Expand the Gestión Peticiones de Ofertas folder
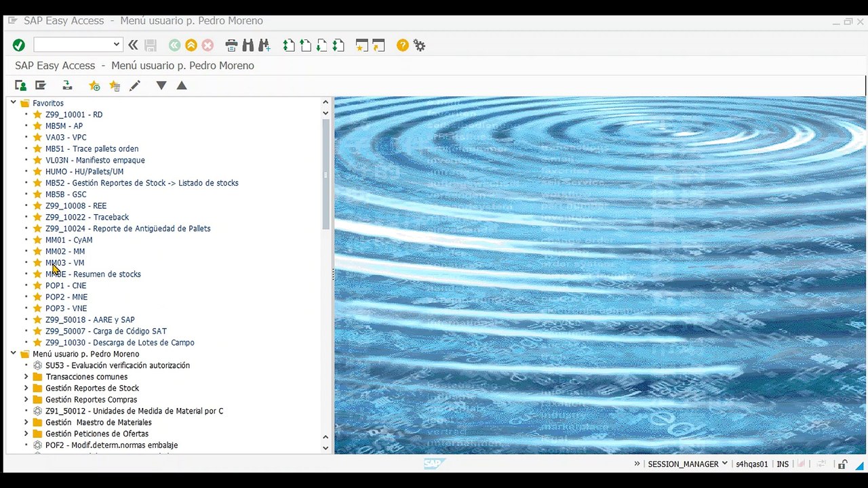 coord(26,434)
